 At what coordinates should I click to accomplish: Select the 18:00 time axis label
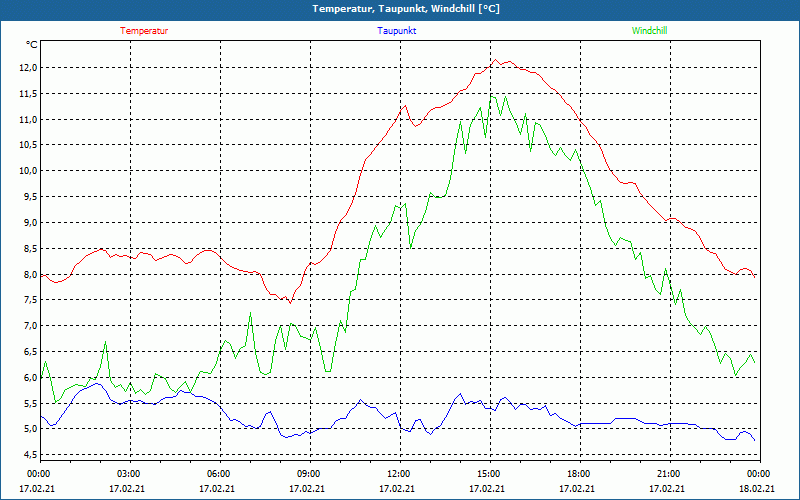pos(579,474)
